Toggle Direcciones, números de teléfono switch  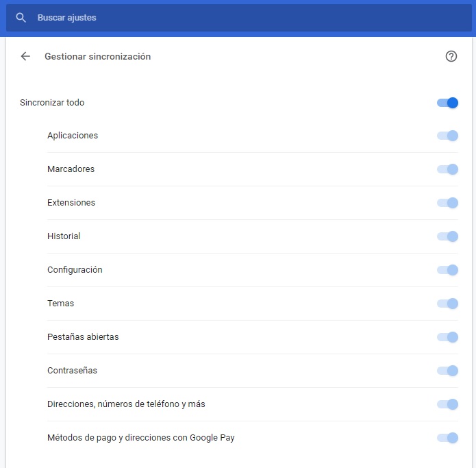click(447, 404)
